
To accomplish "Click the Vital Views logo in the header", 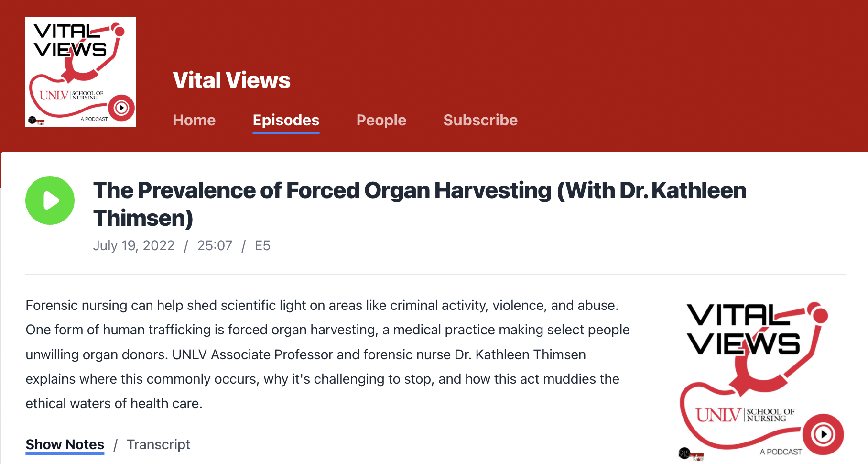I will [x=80, y=72].
